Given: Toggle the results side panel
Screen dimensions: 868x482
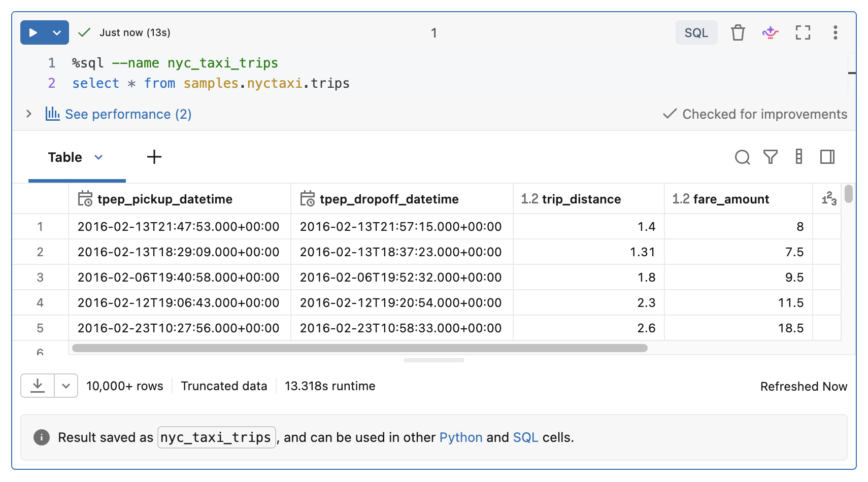Looking at the screenshot, I should (x=827, y=157).
